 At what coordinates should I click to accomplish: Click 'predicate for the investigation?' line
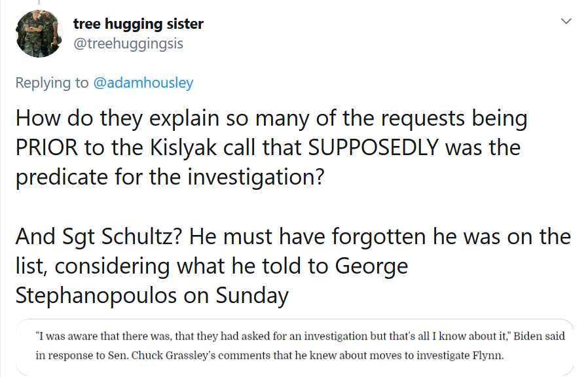[x=170, y=177]
